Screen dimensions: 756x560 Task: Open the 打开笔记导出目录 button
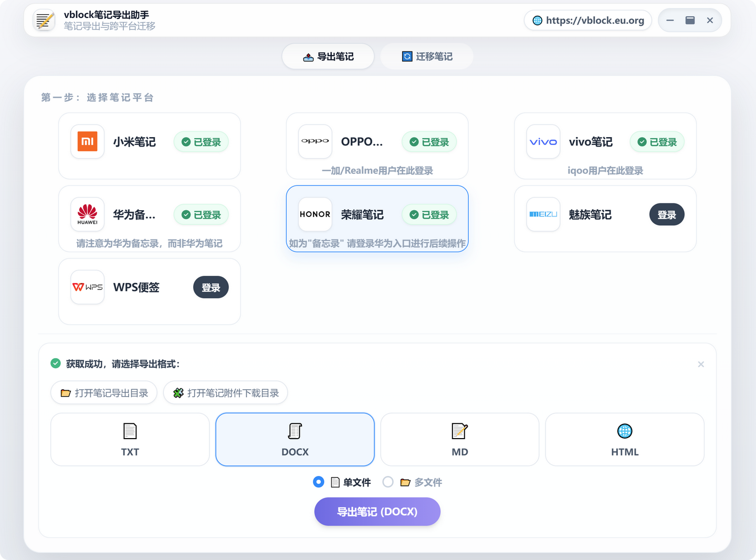(104, 393)
